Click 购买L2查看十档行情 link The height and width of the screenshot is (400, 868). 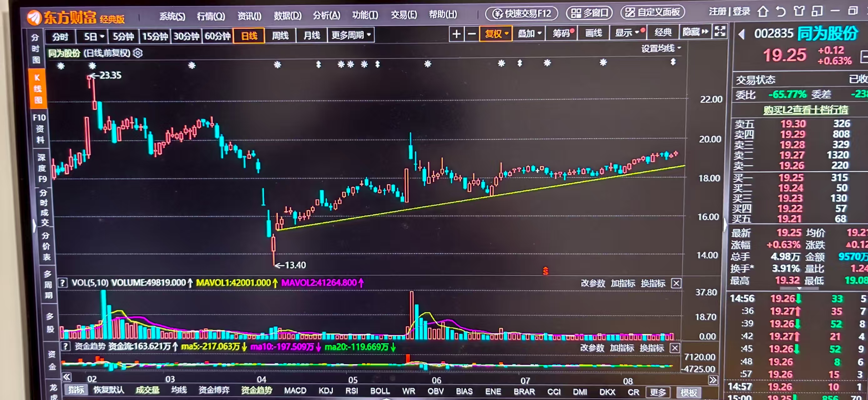pos(806,110)
